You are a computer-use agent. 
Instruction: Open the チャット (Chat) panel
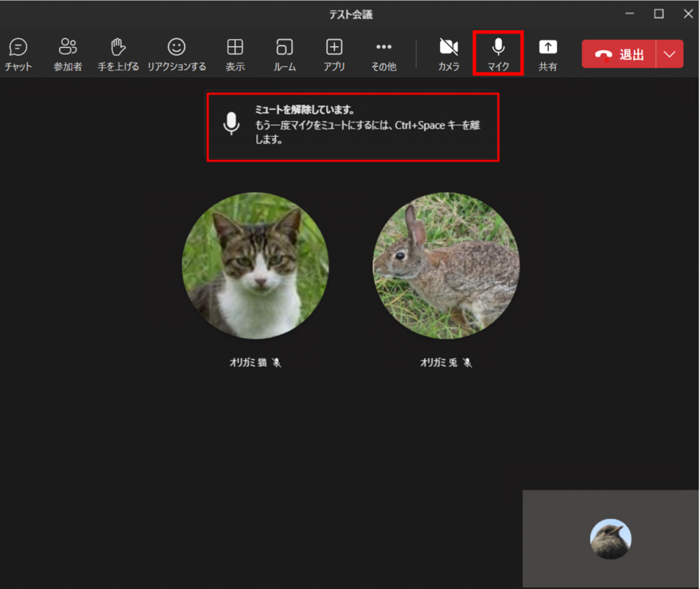[x=18, y=54]
